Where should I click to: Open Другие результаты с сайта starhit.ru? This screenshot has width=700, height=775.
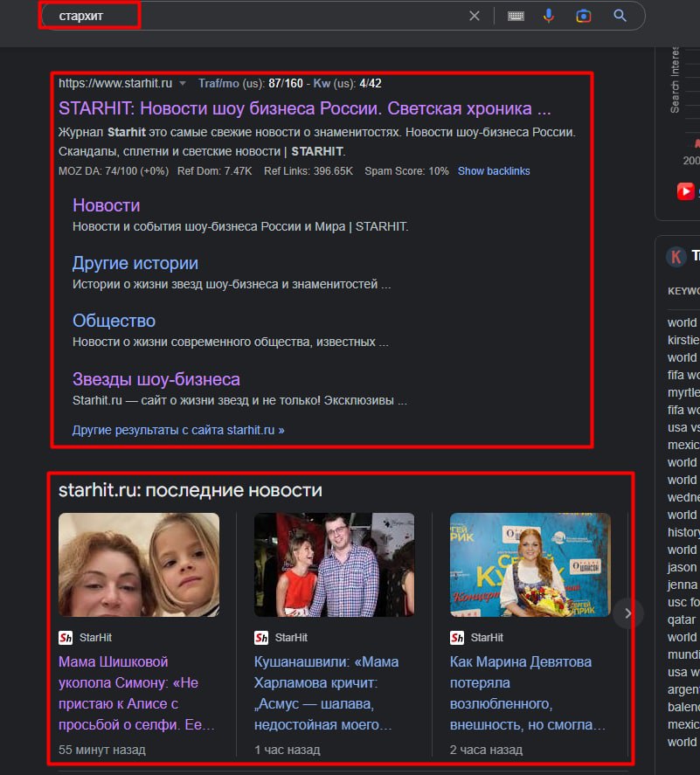[178, 430]
